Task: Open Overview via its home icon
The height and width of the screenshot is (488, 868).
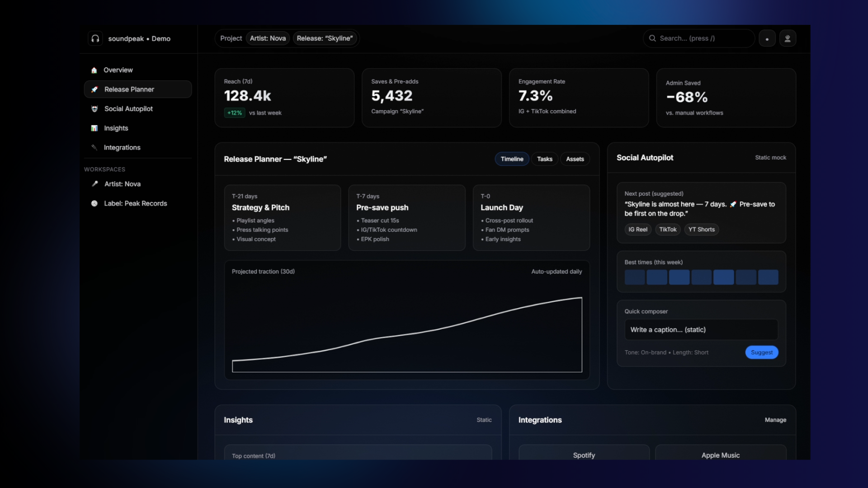Action: [x=94, y=70]
